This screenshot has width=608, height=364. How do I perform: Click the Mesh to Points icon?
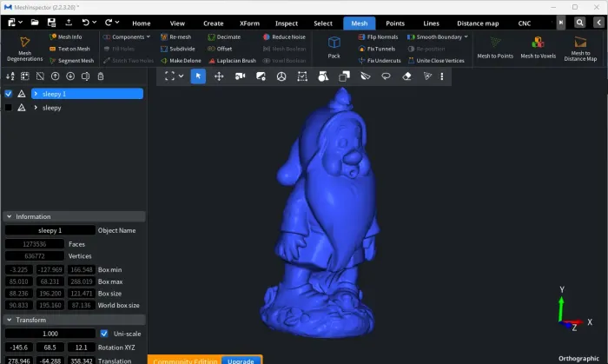(x=495, y=47)
